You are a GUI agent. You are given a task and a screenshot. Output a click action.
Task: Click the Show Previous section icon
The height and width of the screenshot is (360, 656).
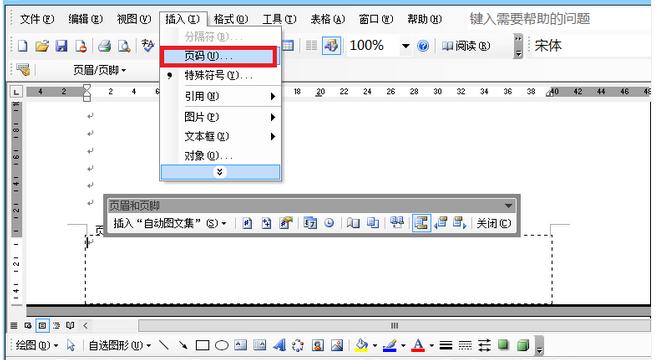[441, 223]
